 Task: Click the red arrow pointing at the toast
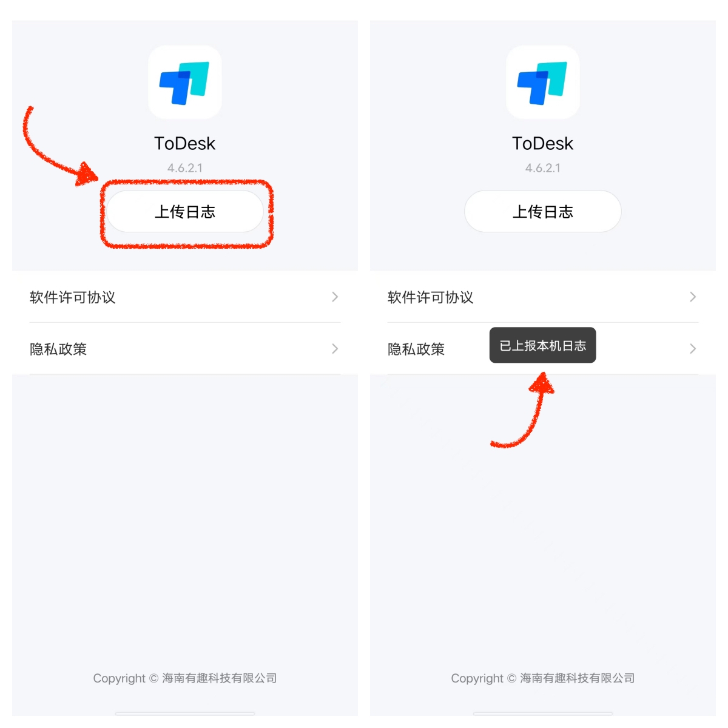pos(524,411)
